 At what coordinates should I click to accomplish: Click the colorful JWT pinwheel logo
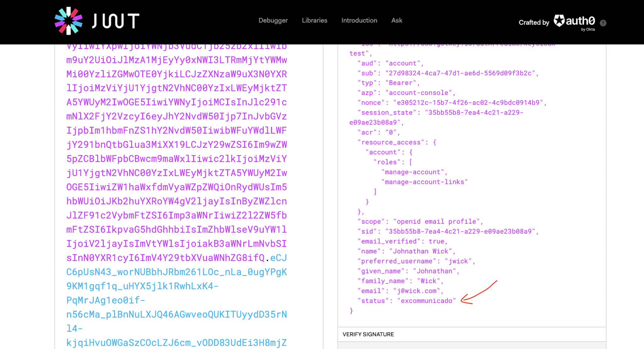coord(69,21)
